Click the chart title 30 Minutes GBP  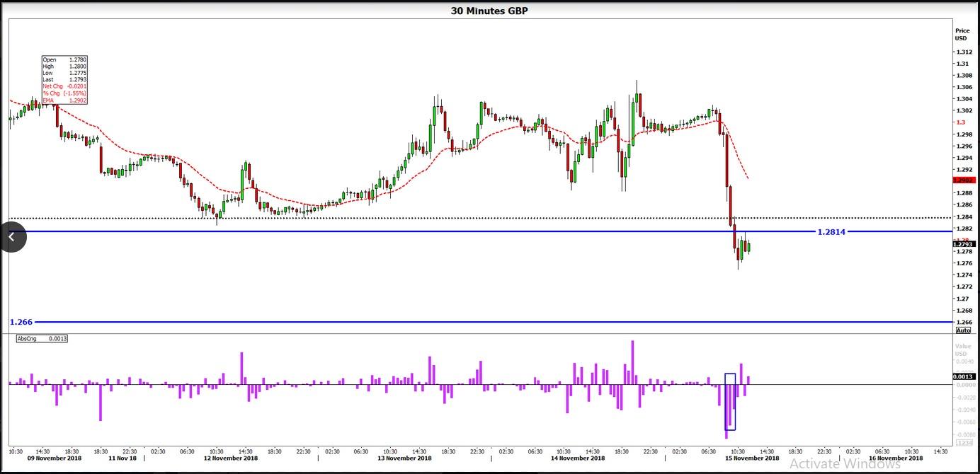click(x=489, y=11)
